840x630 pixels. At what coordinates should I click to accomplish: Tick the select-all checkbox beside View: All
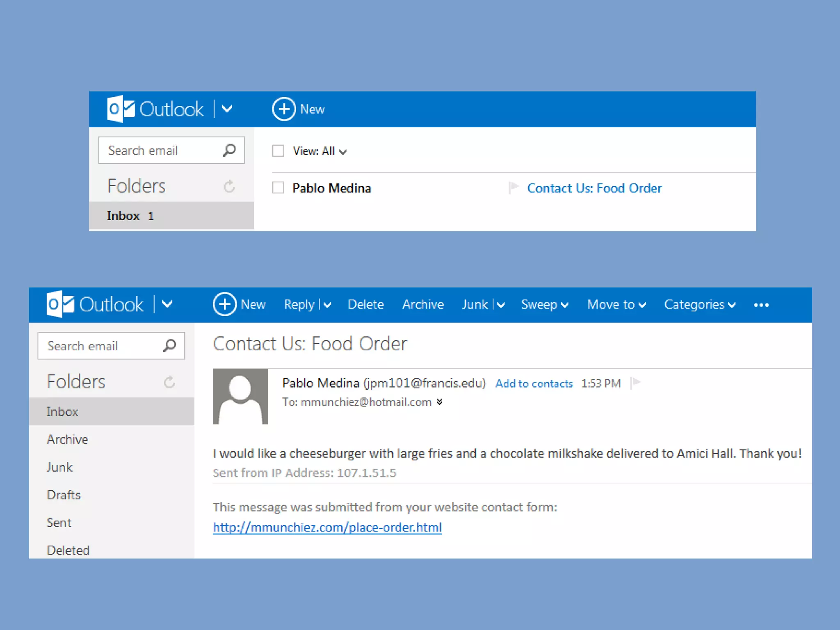[x=278, y=151]
